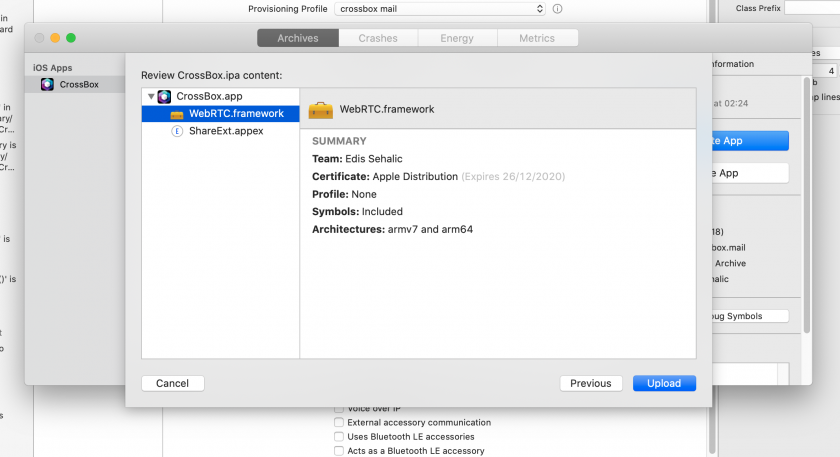Click the SUMMARY section label
Image resolution: width=840 pixels, height=457 pixels.
click(339, 141)
